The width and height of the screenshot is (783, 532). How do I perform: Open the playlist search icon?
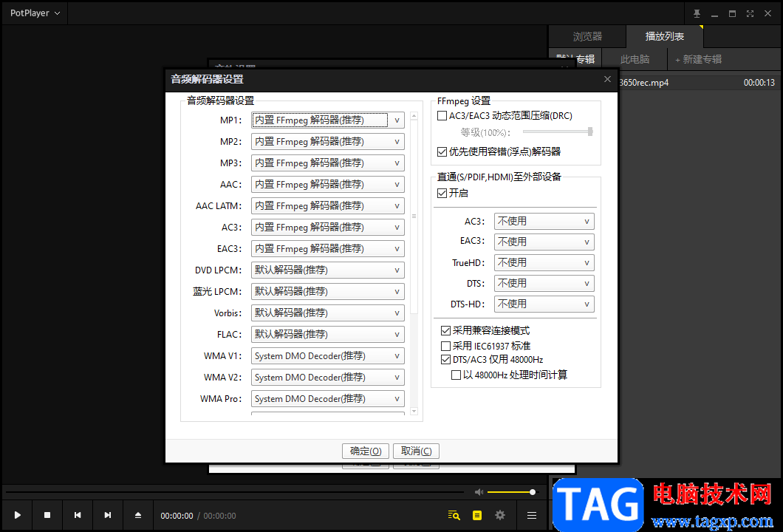point(454,515)
